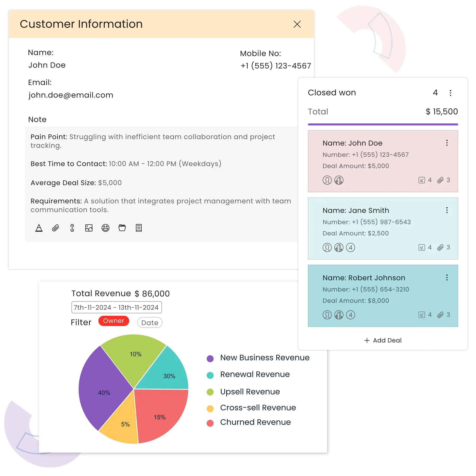
Task: Click user avatar icon on John Doe card
Action: [327, 180]
